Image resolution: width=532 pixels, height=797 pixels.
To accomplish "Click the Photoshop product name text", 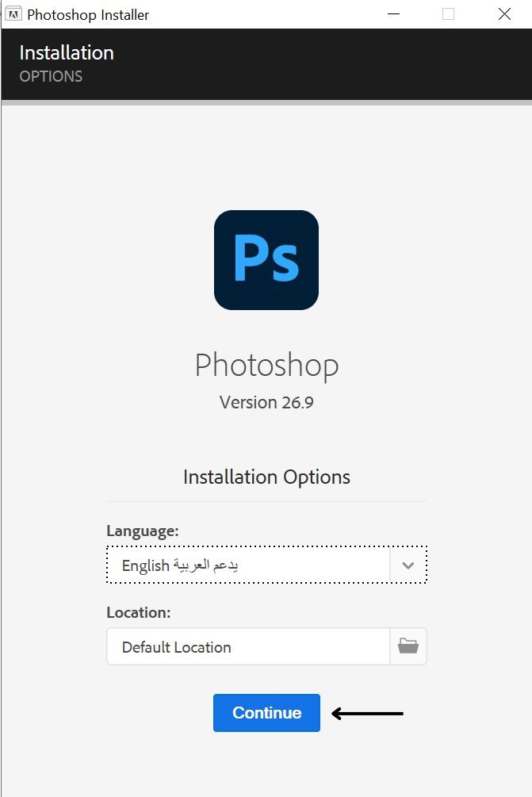I will 266,366.
